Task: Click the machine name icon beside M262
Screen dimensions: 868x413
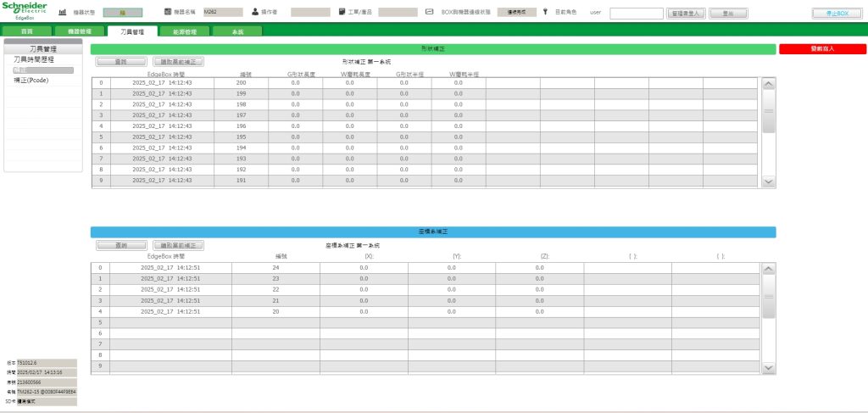Action: [x=168, y=12]
